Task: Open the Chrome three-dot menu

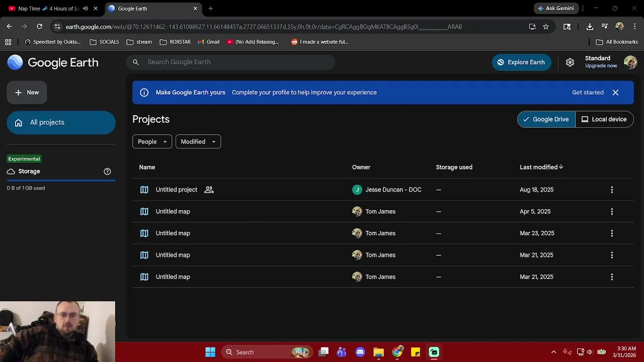Action: 635,27
